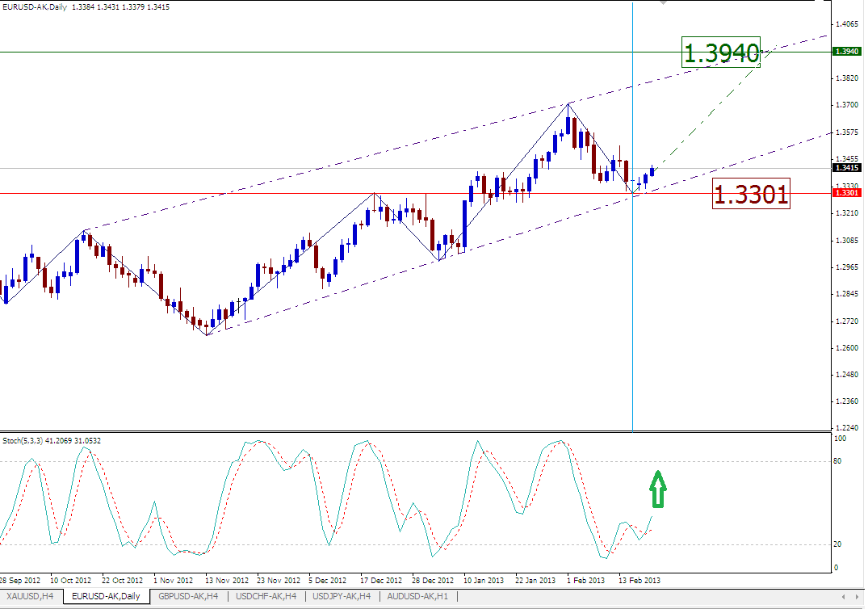Click the gray chart shift triangle marker
868x609 pixels.
coord(665,5)
